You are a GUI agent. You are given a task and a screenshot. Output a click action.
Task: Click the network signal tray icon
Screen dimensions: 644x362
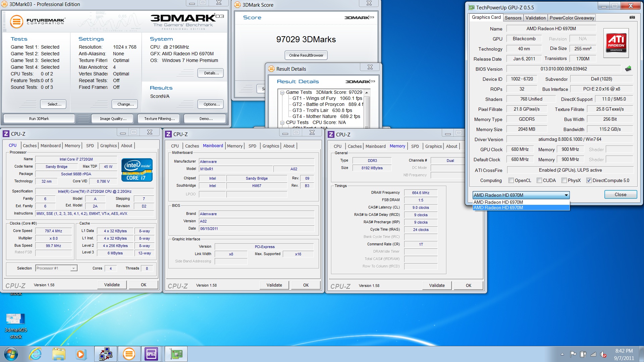click(593, 354)
